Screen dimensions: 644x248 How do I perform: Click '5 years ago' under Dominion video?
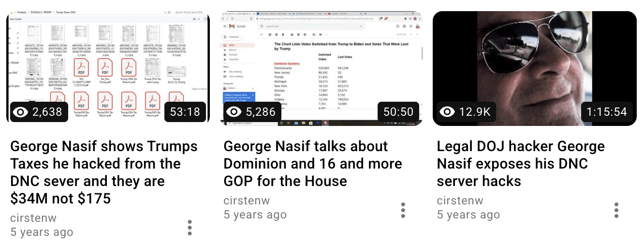[255, 215]
